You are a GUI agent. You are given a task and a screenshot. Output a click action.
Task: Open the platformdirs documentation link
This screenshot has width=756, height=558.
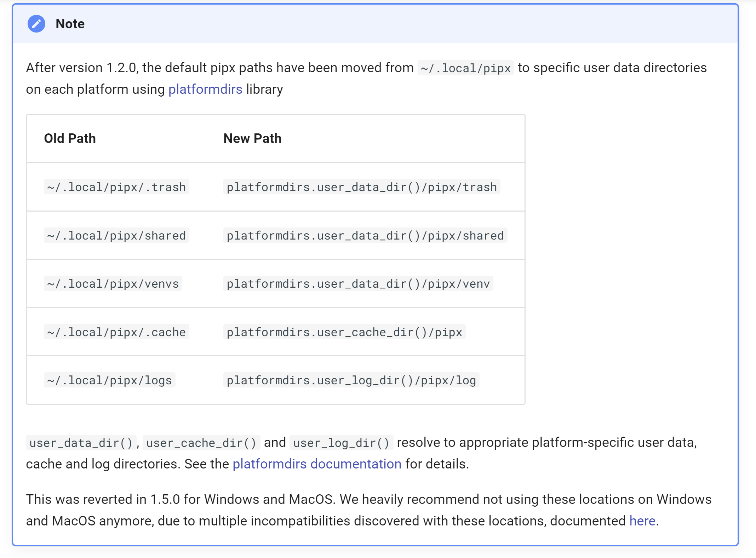coord(317,464)
